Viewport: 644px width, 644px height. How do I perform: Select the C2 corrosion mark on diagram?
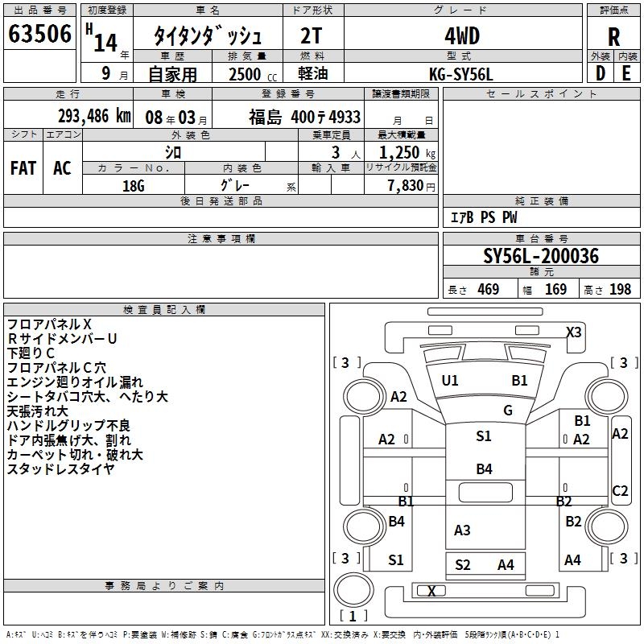620,490
